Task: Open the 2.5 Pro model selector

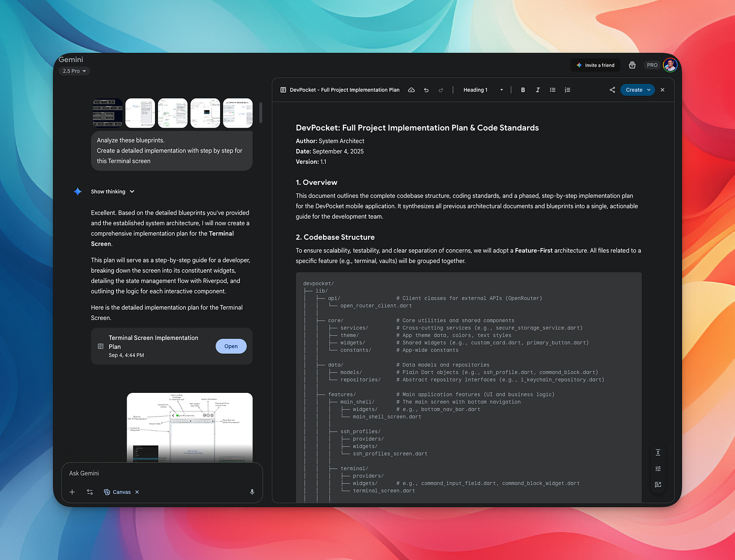Action: click(74, 71)
